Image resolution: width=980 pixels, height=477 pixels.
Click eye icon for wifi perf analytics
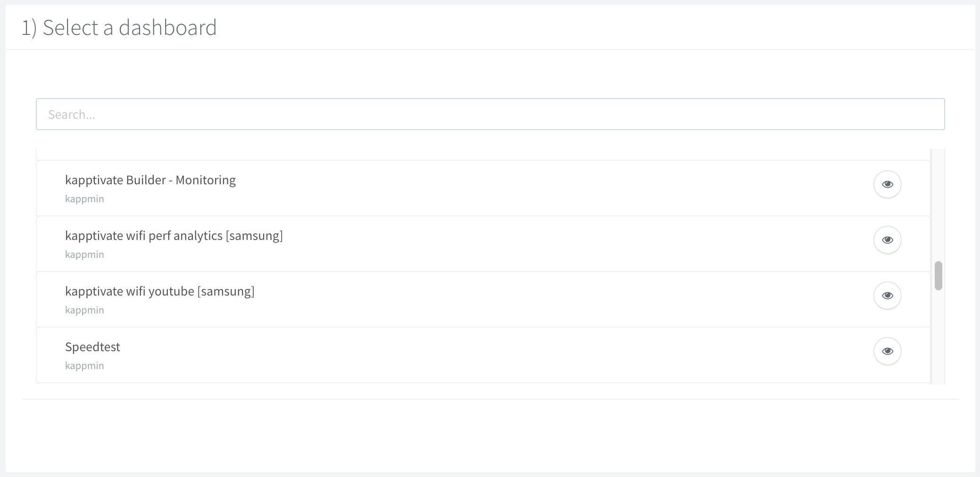tap(887, 240)
